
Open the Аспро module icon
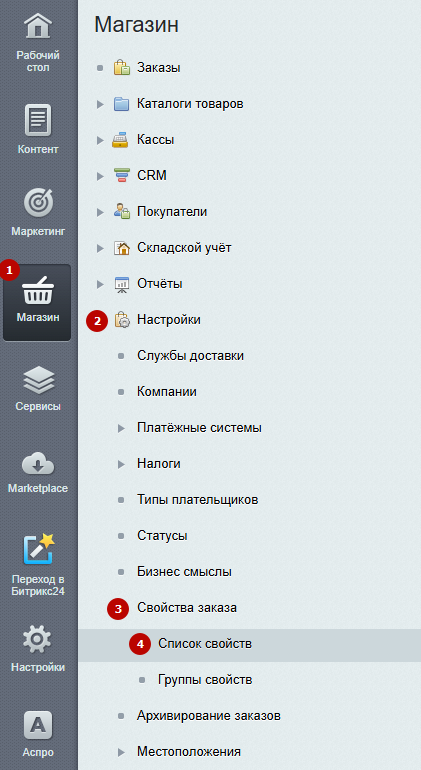[38, 725]
